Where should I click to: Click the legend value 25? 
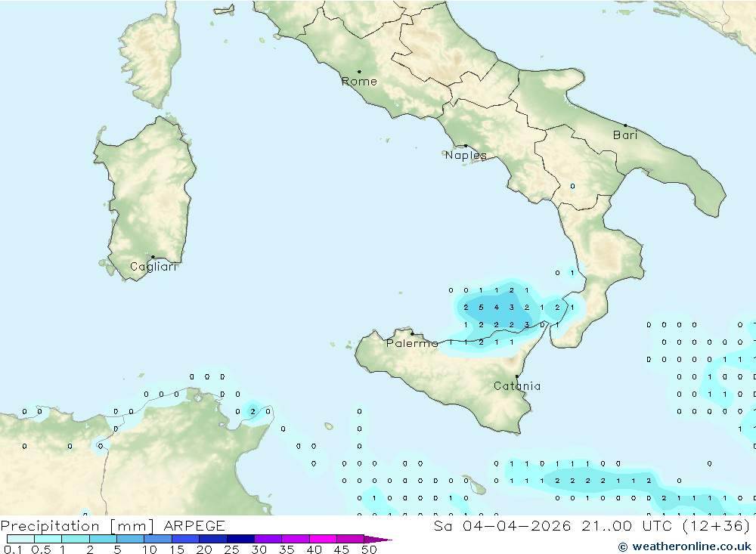(231, 549)
